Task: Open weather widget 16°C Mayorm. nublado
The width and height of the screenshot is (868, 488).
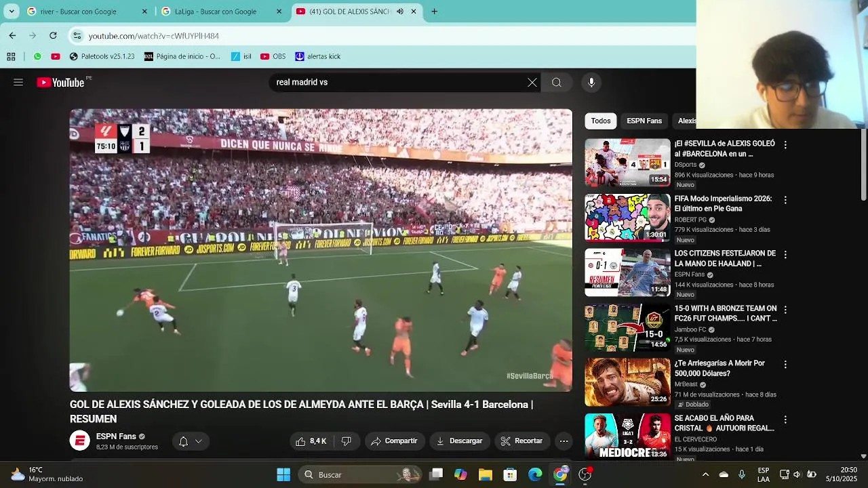Action: [47, 474]
